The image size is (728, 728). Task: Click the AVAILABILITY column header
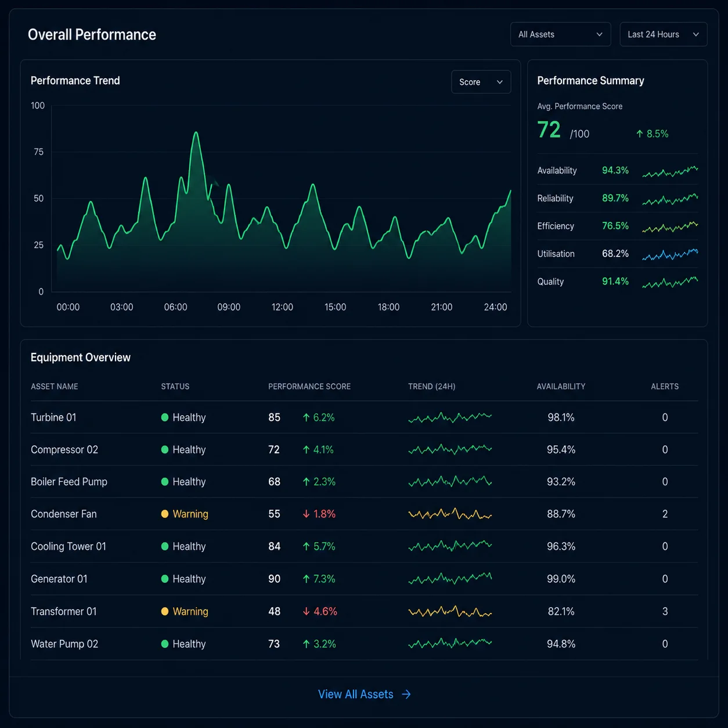point(561,387)
